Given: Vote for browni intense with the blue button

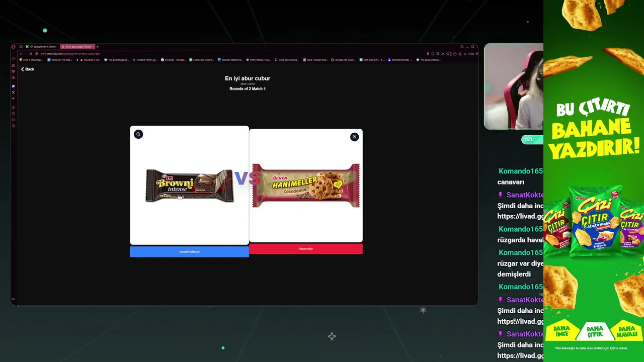Looking at the screenshot, I should [189, 251].
